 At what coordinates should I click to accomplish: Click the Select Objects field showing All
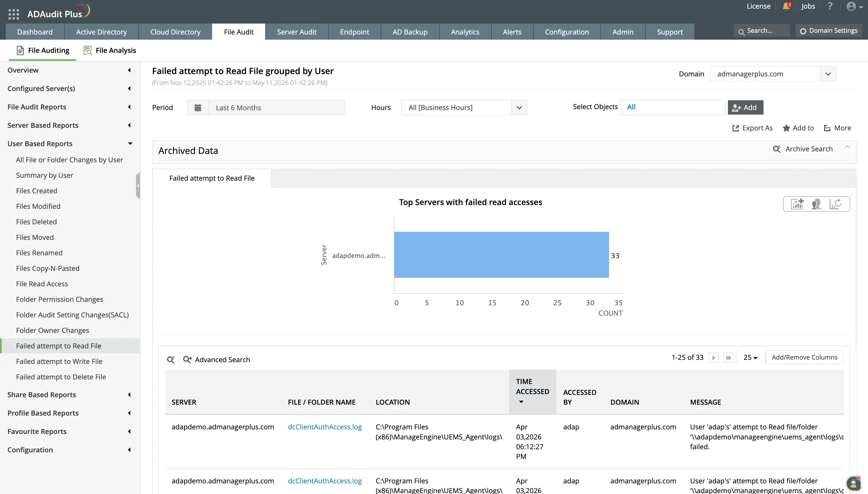coord(673,107)
